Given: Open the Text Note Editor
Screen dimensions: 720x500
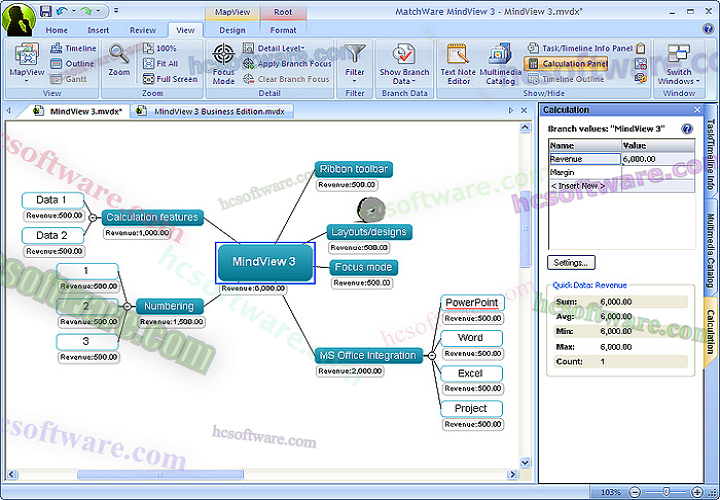Looking at the screenshot, I should 457,64.
